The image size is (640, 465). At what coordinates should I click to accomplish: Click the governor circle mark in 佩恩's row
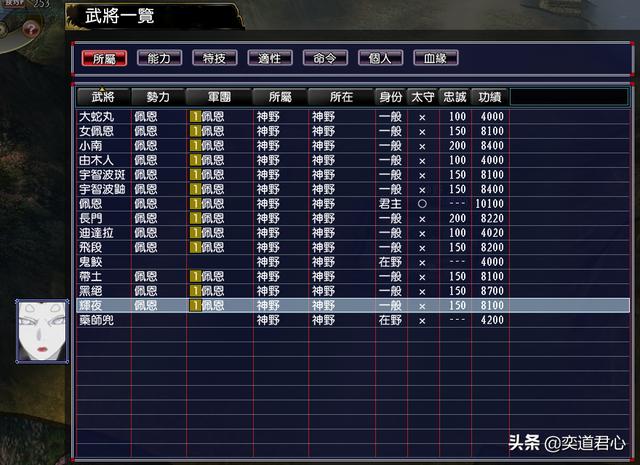(x=422, y=204)
